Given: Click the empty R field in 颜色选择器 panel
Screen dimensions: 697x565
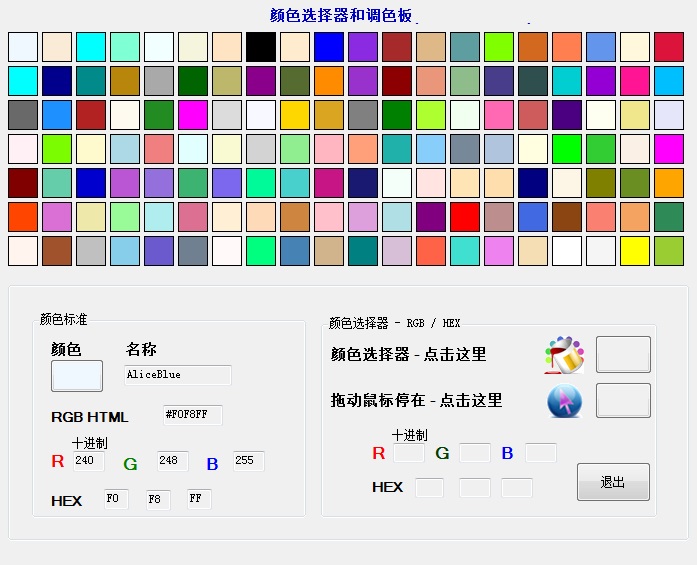Looking at the screenshot, I should pos(408,453).
